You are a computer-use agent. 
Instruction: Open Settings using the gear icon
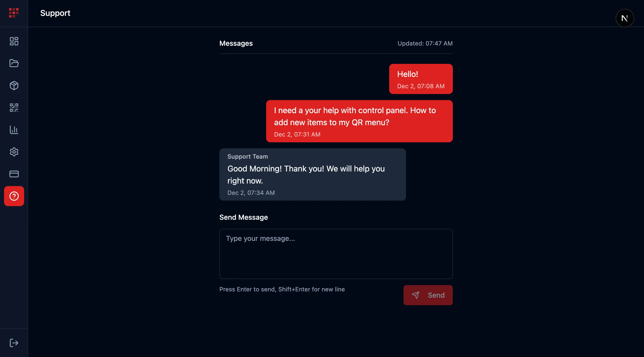coord(14,152)
